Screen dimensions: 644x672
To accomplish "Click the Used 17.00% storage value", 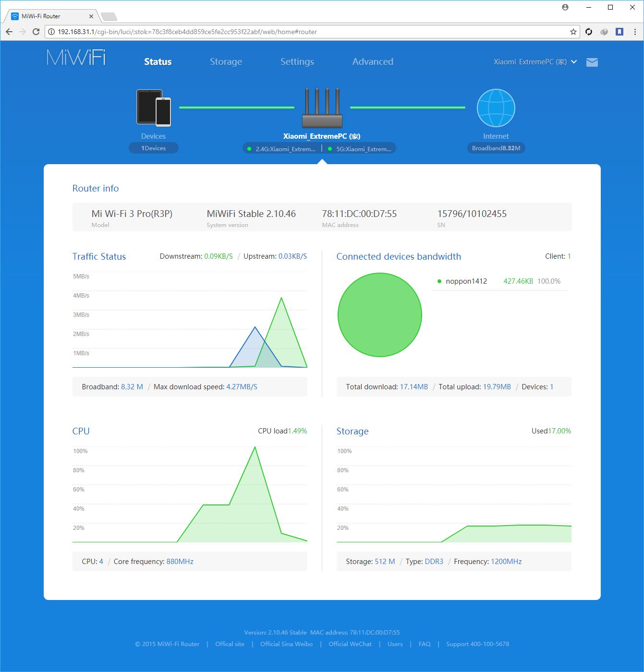I will [559, 431].
